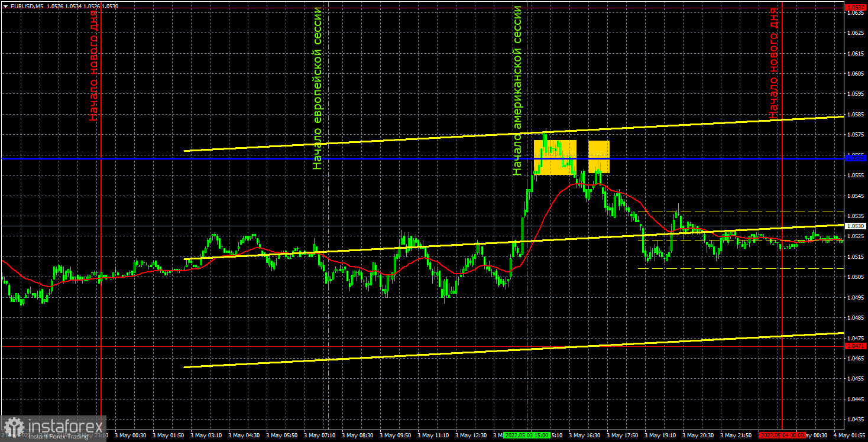Select the blue horizontal level line
The width and height of the screenshot is (868, 442).
point(423,158)
